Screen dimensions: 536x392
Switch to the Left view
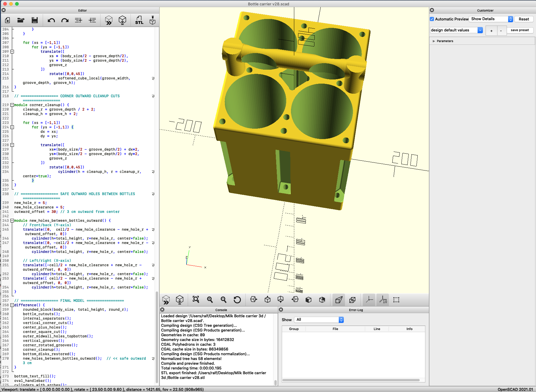(295, 300)
